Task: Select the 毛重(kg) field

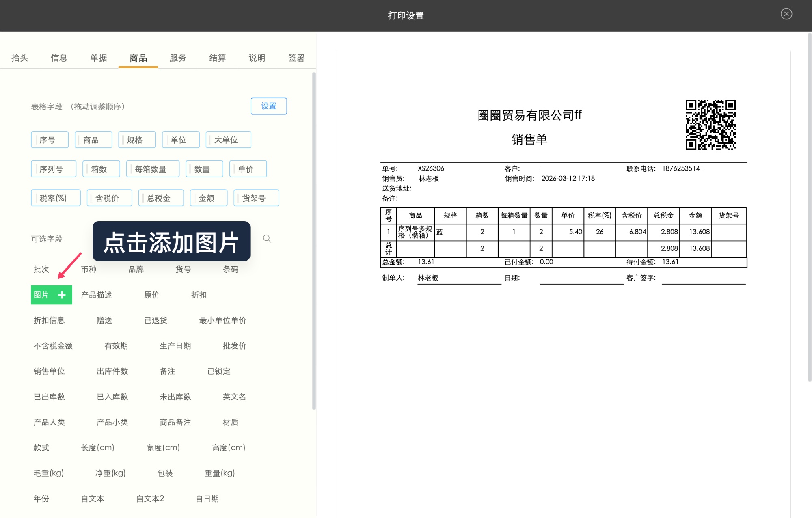Action: pyautogui.click(x=48, y=473)
